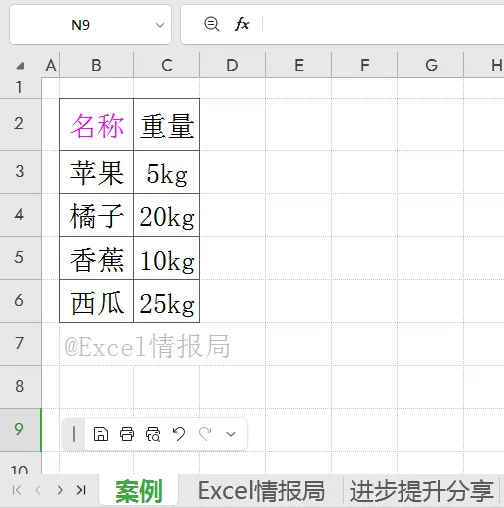Viewport: 504px width, 508px height.
Task: Select row 9 header
Action: pos(20,430)
